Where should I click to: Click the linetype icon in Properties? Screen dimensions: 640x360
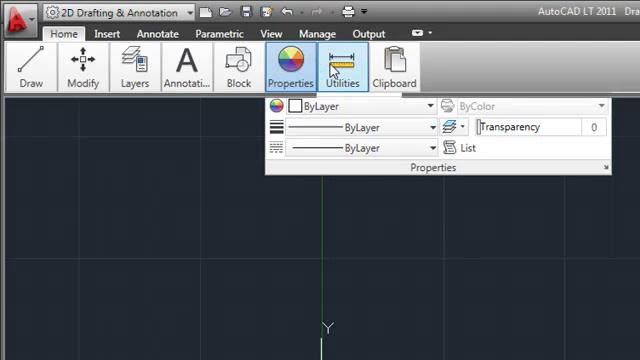[276, 148]
